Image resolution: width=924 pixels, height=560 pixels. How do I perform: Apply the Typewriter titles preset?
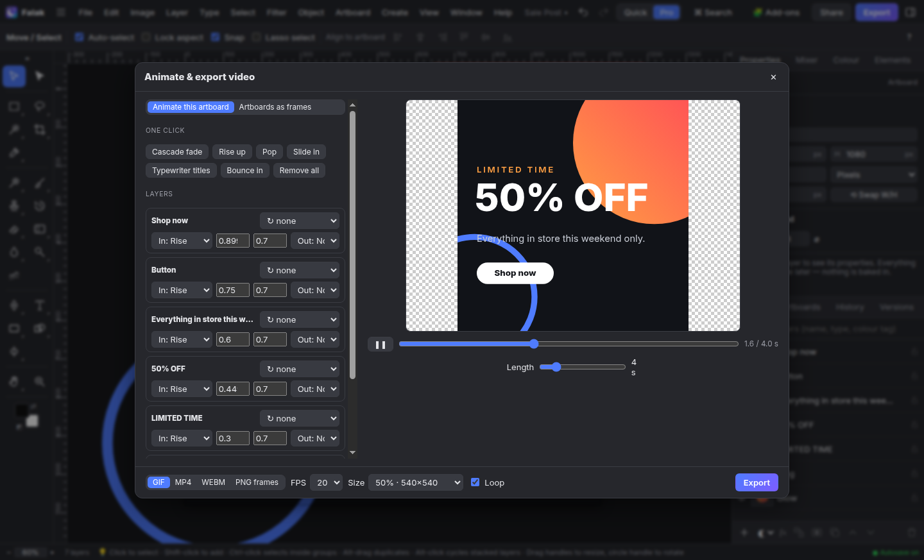click(x=181, y=171)
